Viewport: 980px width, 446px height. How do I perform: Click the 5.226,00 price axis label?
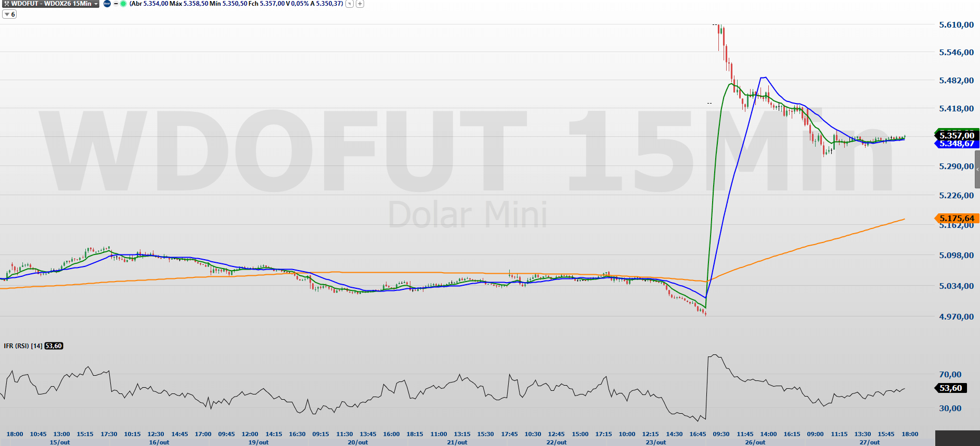point(956,195)
